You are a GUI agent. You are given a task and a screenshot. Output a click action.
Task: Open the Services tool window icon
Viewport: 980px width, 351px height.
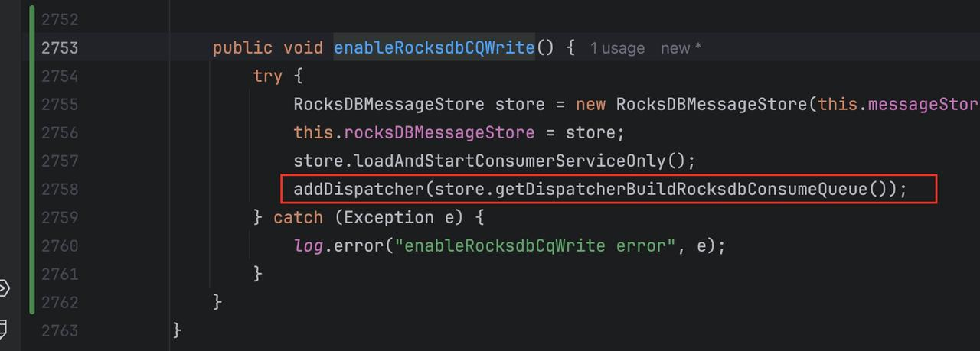coord(4,288)
